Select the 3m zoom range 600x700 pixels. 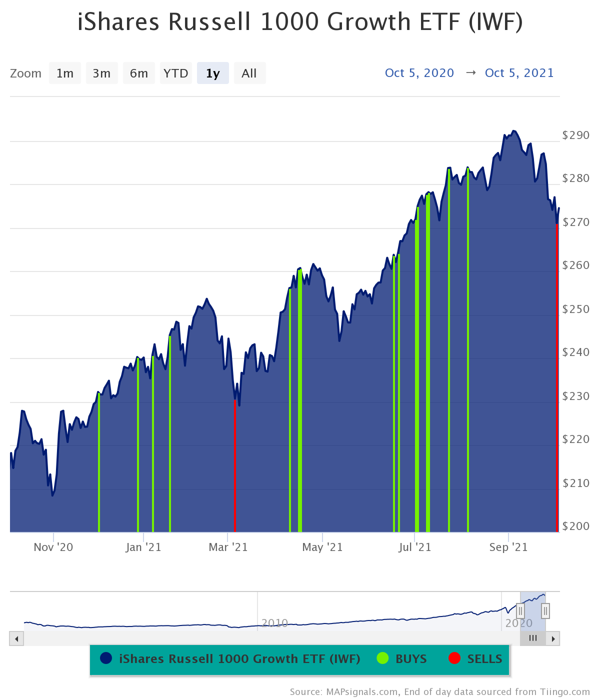[102, 73]
